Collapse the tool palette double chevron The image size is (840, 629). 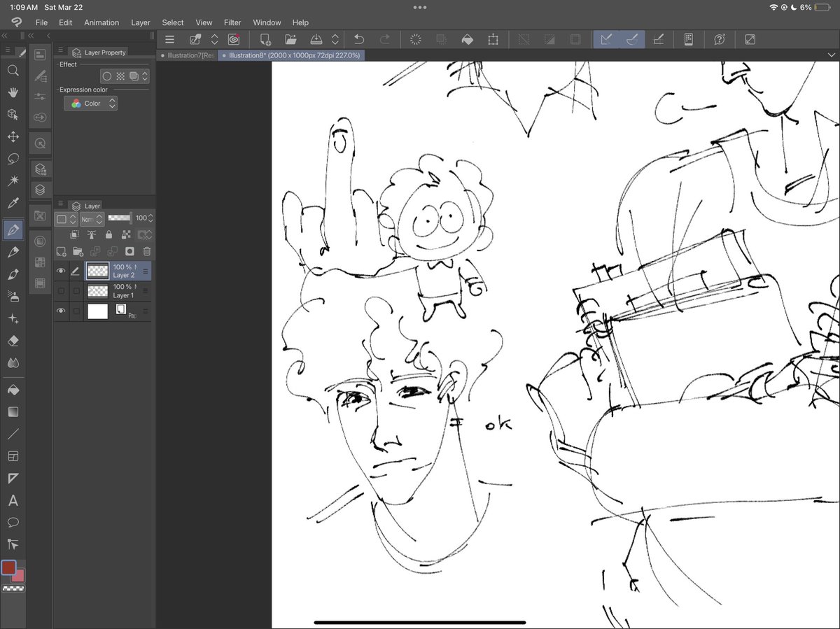point(4,36)
